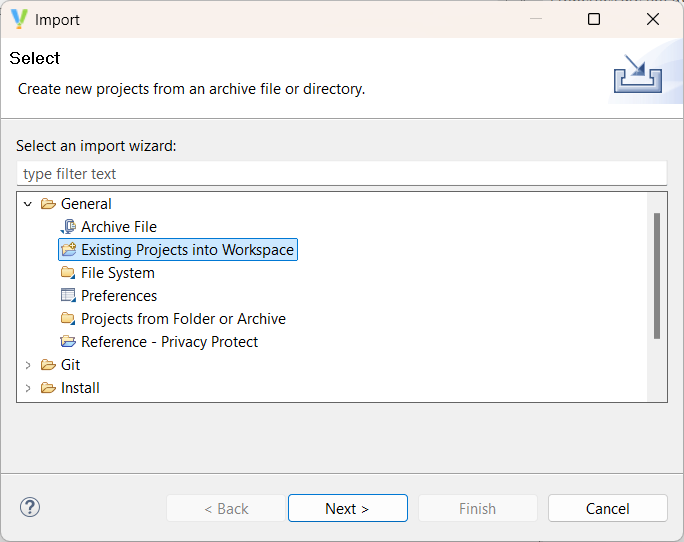Select the Git tree label
This screenshot has width=684, height=542.
(x=70, y=365)
